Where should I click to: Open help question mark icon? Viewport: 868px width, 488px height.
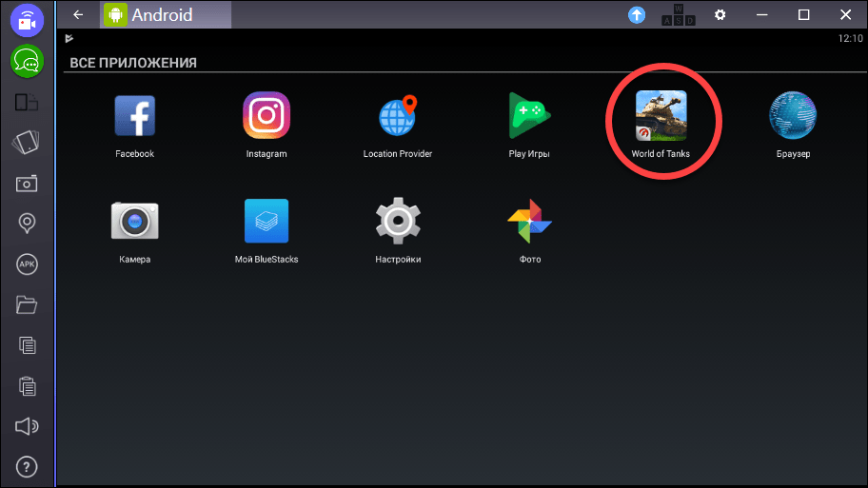point(27,467)
